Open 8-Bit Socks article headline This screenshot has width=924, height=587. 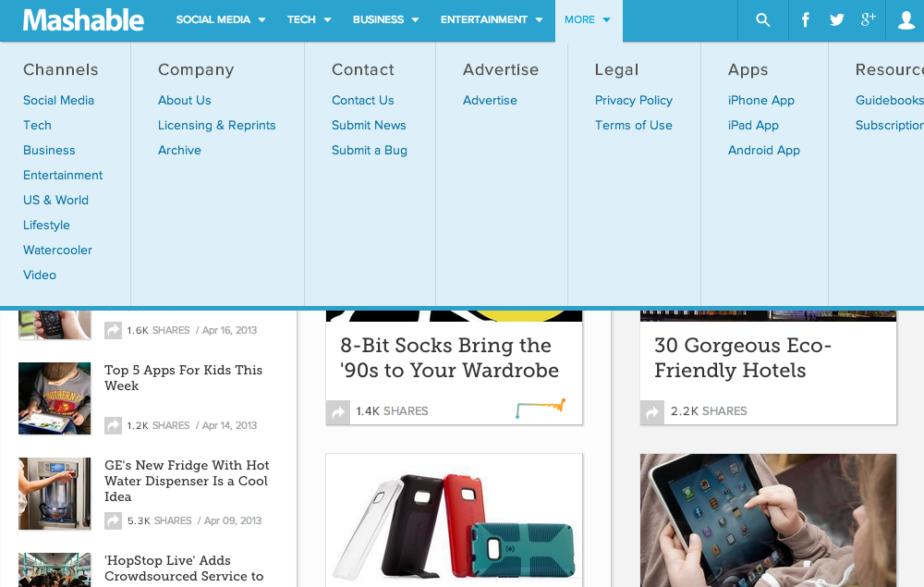449,358
